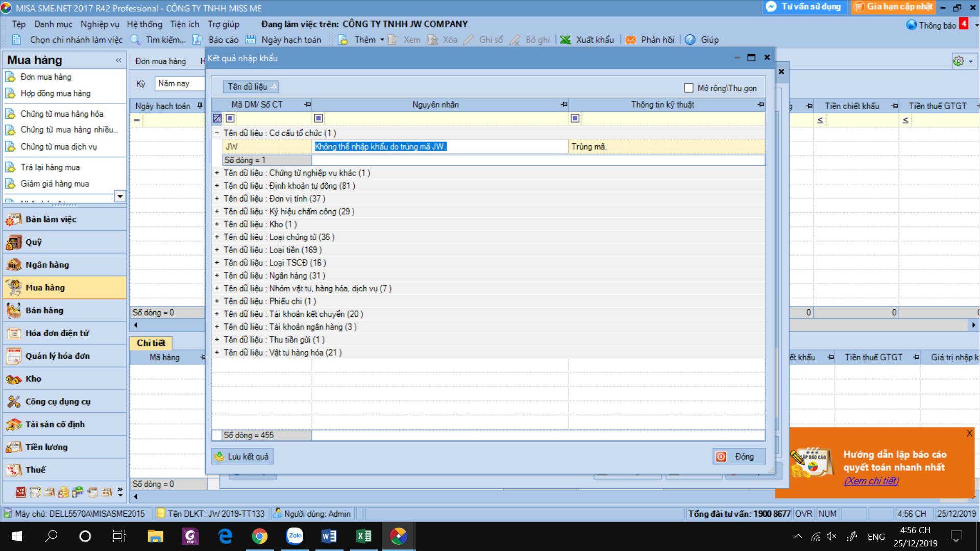
Task: Toggle the Mở rộng\Thu gọn checkbox
Action: coord(689,88)
